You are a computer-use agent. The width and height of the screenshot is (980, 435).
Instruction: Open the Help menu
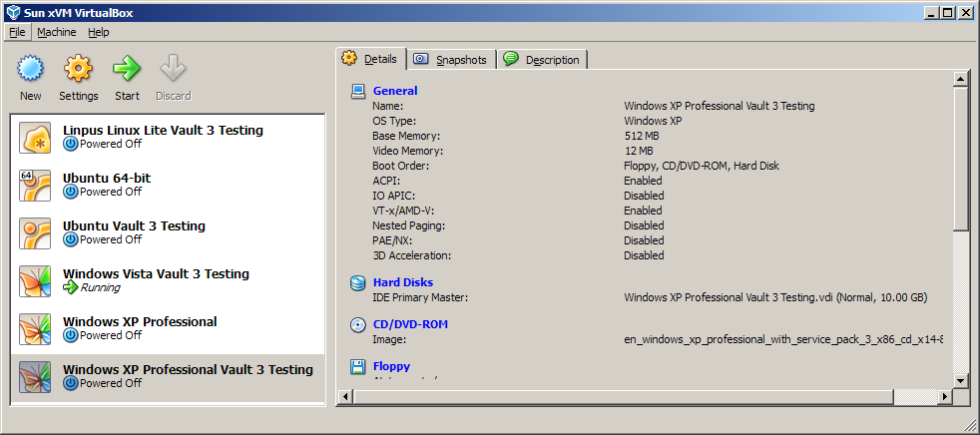click(98, 32)
